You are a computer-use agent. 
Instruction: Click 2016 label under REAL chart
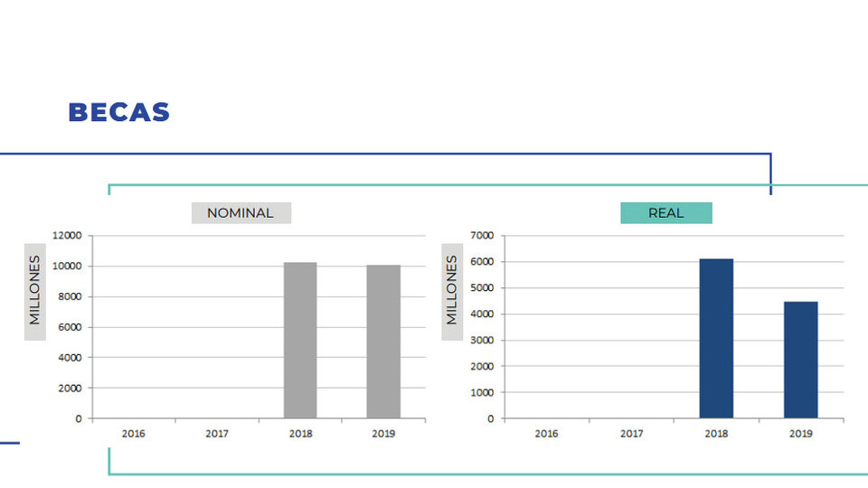pyautogui.click(x=546, y=434)
